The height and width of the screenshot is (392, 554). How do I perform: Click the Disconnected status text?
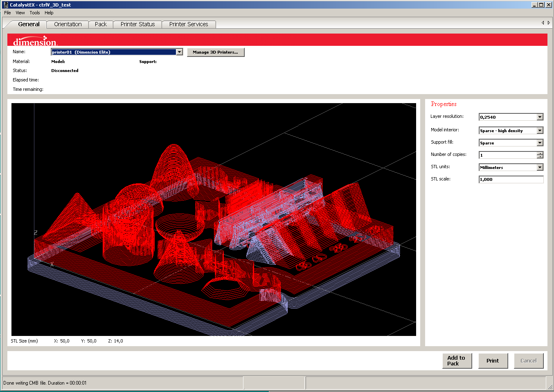click(x=65, y=70)
